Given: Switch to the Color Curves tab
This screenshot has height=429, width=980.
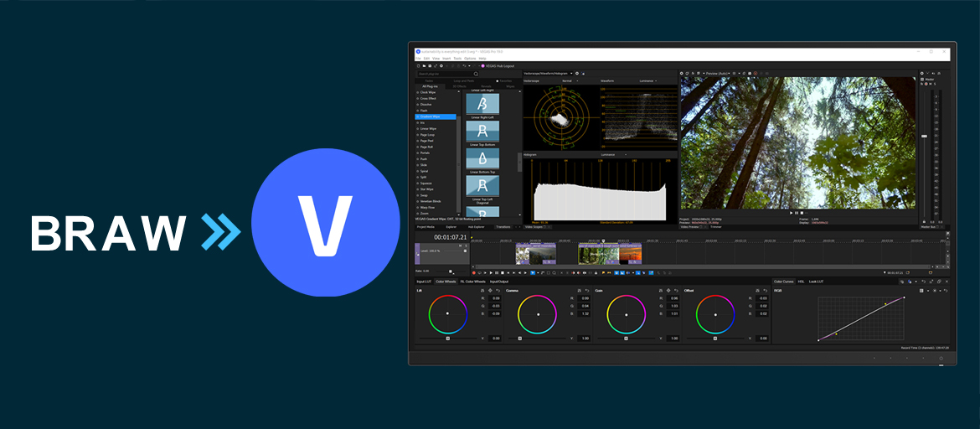Looking at the screenshot, I should (784, 282).
